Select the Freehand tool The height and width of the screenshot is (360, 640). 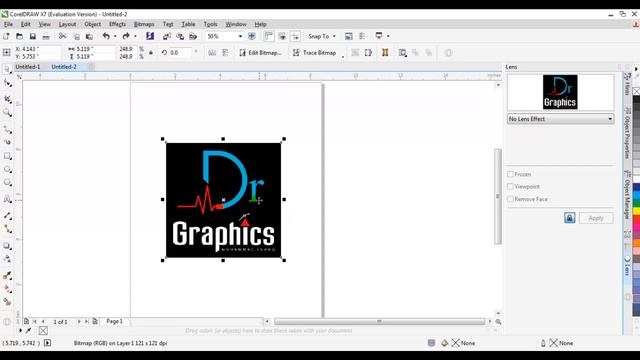[7, 130]
